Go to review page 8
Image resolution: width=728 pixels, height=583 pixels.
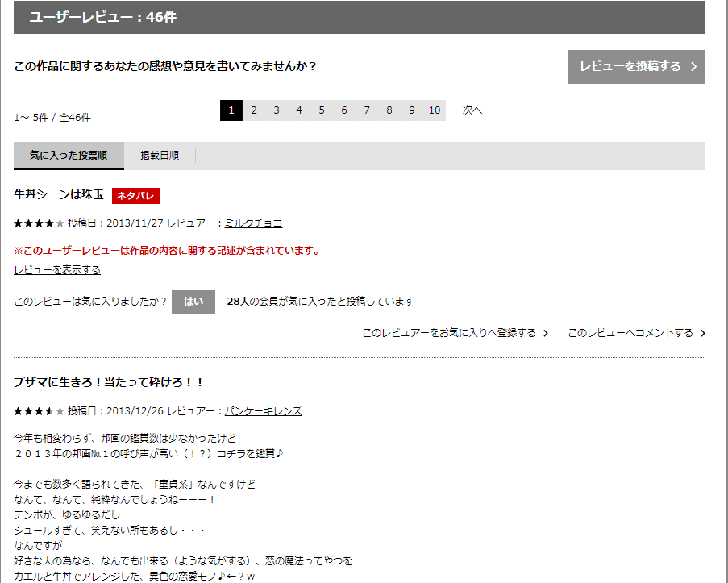click(x=389, y=110)
